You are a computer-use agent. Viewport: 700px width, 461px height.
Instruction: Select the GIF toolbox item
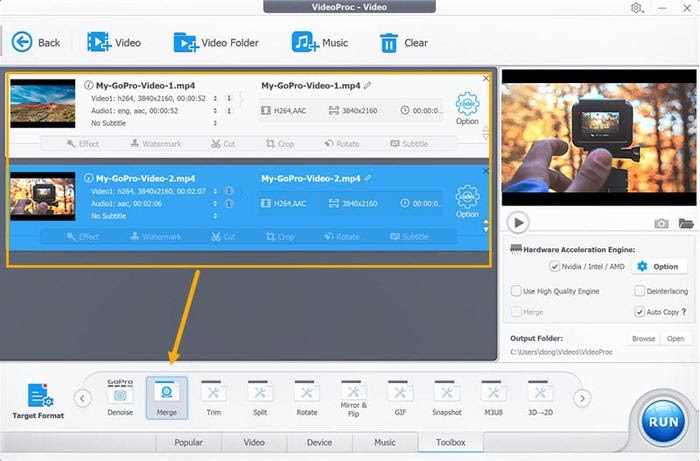400,397
